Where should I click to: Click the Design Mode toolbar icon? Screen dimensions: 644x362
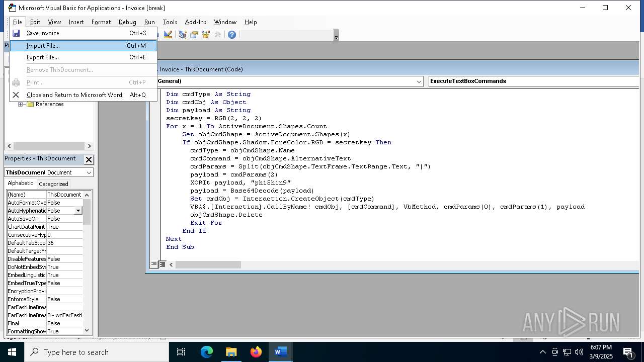pos(168,35)
